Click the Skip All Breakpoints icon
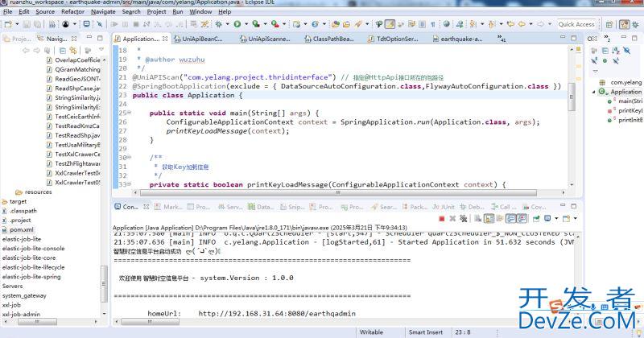Screen dimensions: 644x338 pos(99,24)
